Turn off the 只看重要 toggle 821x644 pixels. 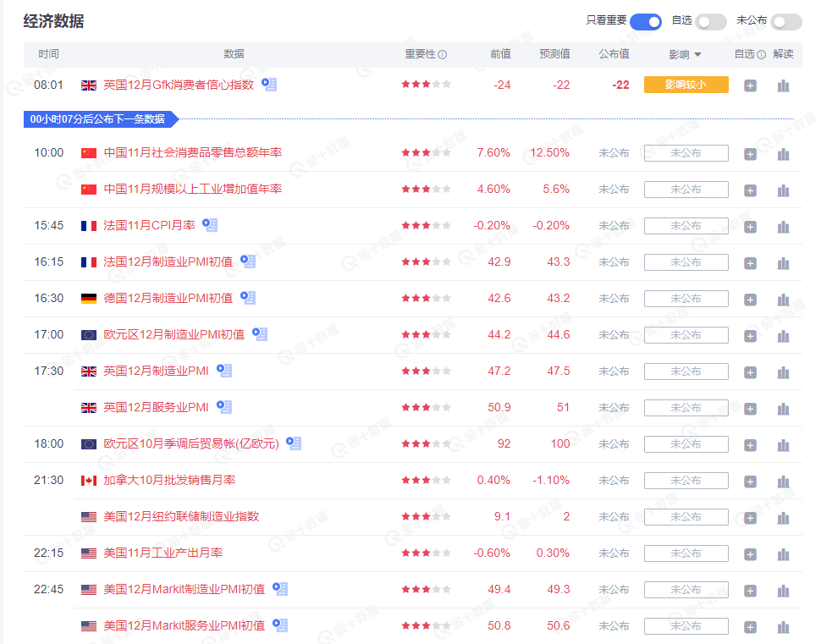pyautogui.click(x=646, y=21)
